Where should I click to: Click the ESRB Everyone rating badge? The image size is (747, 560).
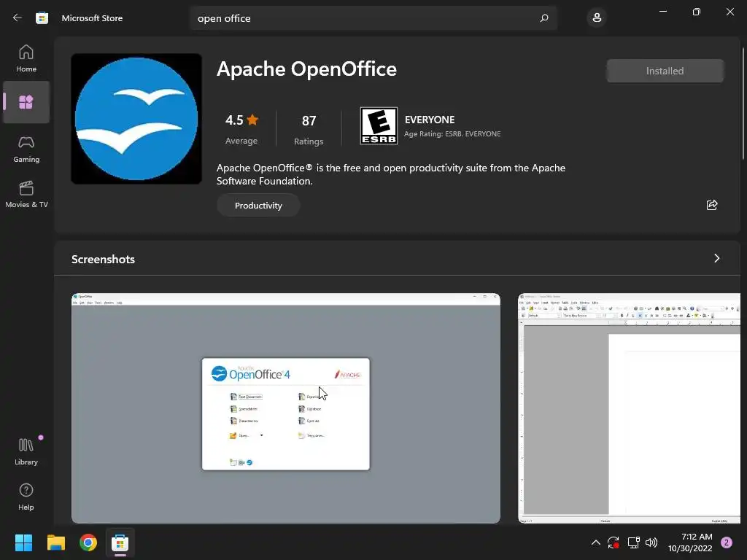(379, 125)
